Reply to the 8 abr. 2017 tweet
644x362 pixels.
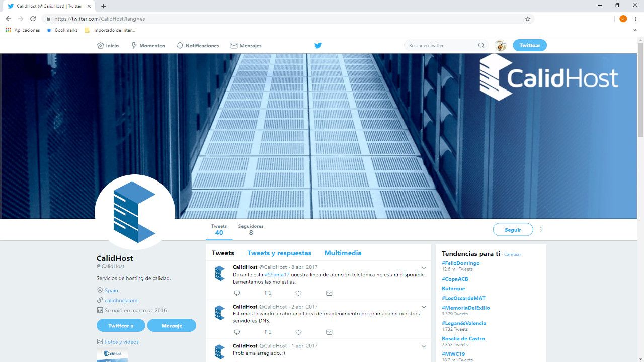click(237, 293)
